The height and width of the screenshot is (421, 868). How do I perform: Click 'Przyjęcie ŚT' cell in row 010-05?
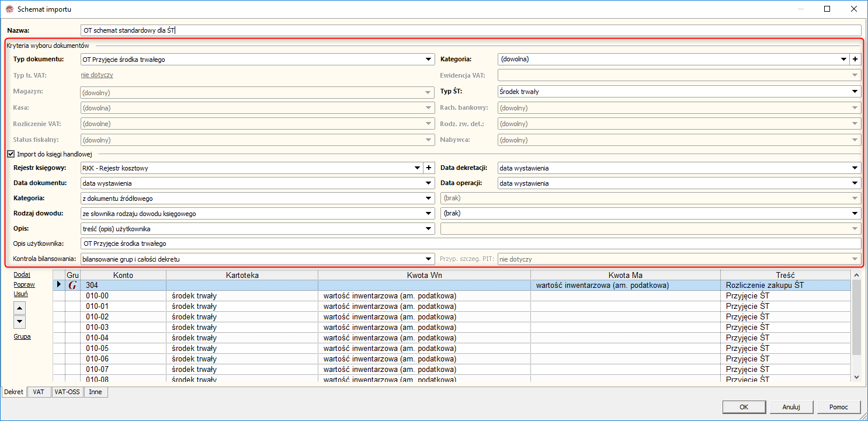point(786,348)
